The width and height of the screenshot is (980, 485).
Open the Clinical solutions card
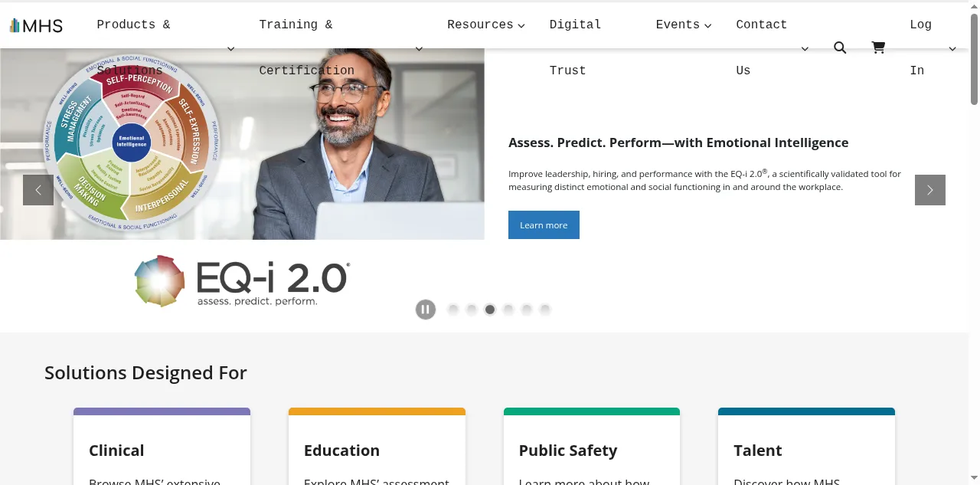click(x=162, y=447)
